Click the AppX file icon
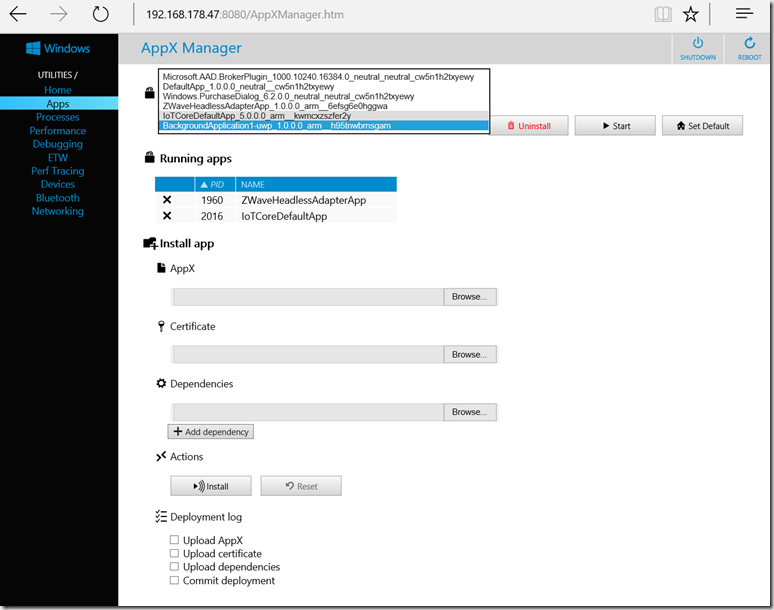The width and height of the screenshot is (774, 610). [x=161, y=268]
